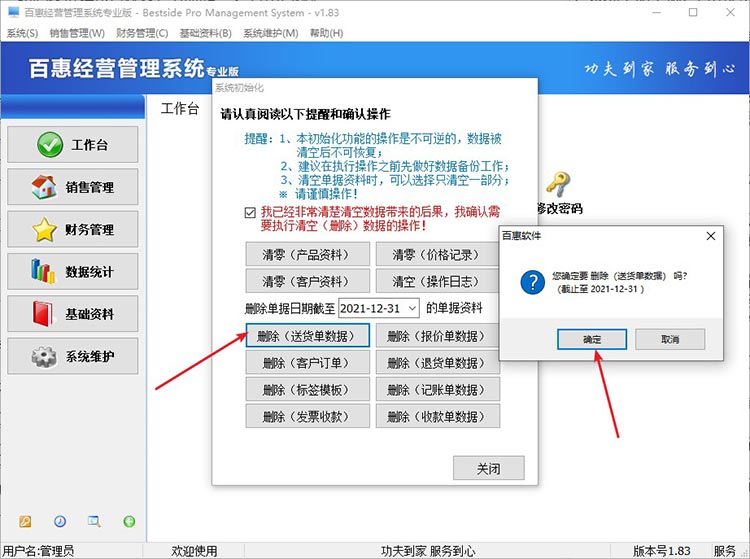Click the orange key icon at sidebar bottom
The height and width of the screenshot is (559, 750).
[25, 521]
